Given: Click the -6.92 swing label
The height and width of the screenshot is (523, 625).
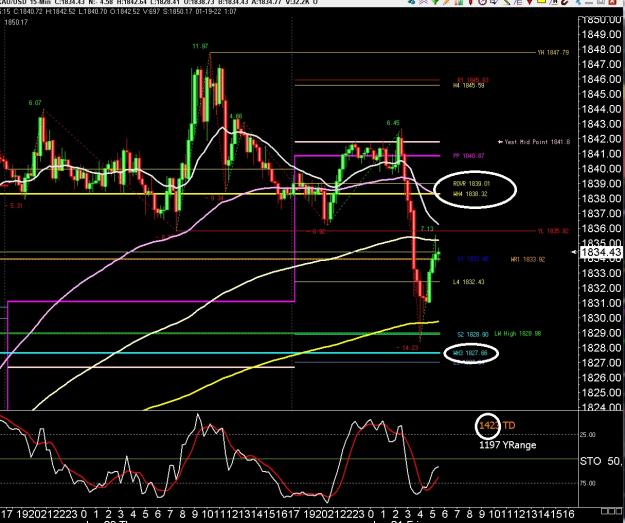Looking at the screenshot, I should [x=318, y=232].
